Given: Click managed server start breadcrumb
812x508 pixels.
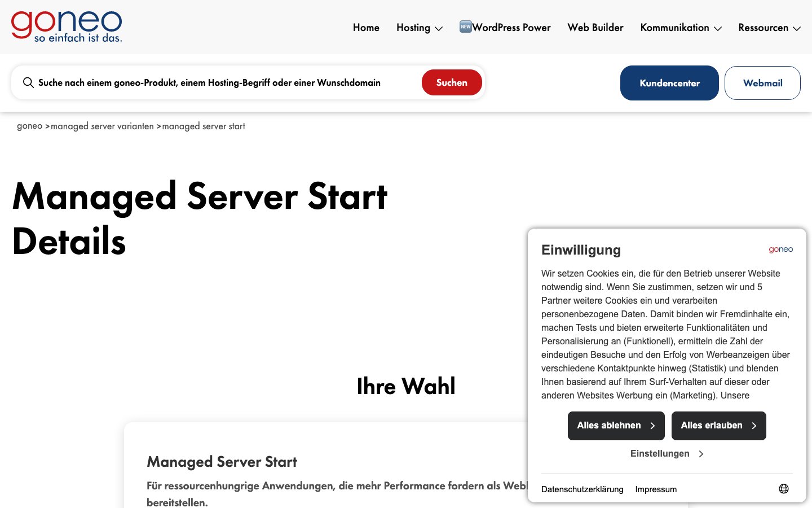Looking at the screenshot, I should point(204,126).
